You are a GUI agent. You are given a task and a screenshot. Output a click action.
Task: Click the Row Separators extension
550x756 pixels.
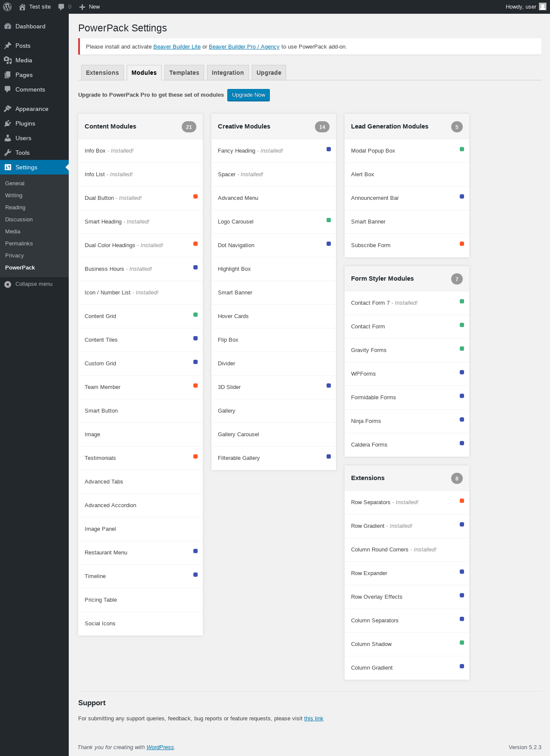coord(407,502)
